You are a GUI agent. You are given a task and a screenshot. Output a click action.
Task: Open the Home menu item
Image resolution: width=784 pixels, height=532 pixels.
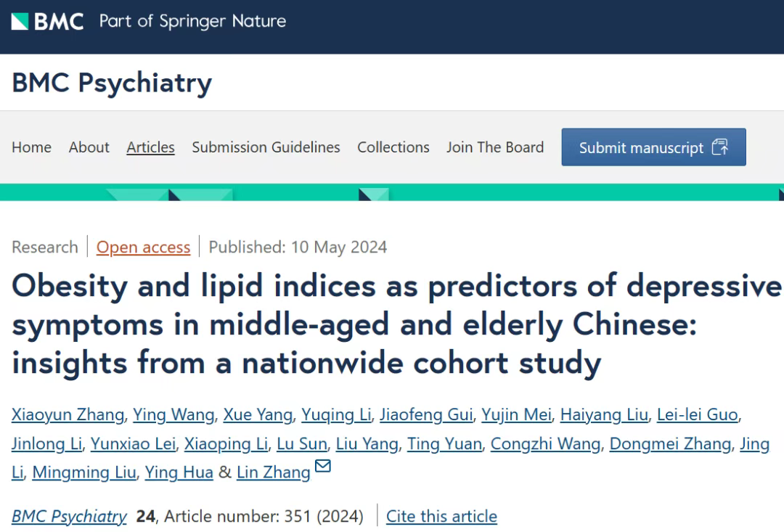(31, 147)
